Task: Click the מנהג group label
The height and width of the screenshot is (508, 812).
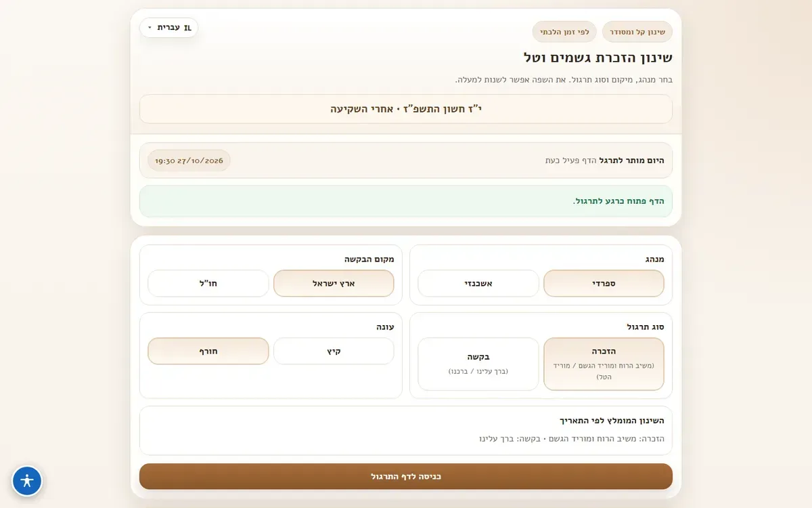Action: pyautogui.click(x=654, y=259)
